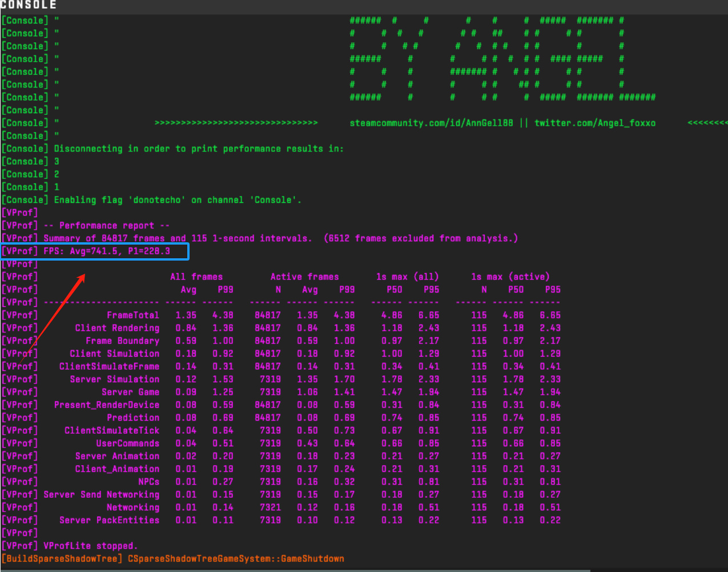
Task: Click the 0.43 value in UserCommands row
Action: (x=307, y=443)
